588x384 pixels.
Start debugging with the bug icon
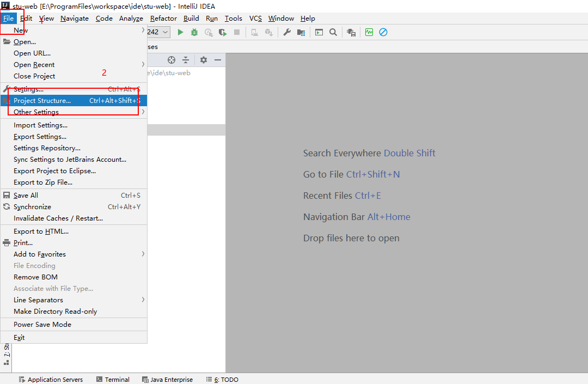(194, 32)
